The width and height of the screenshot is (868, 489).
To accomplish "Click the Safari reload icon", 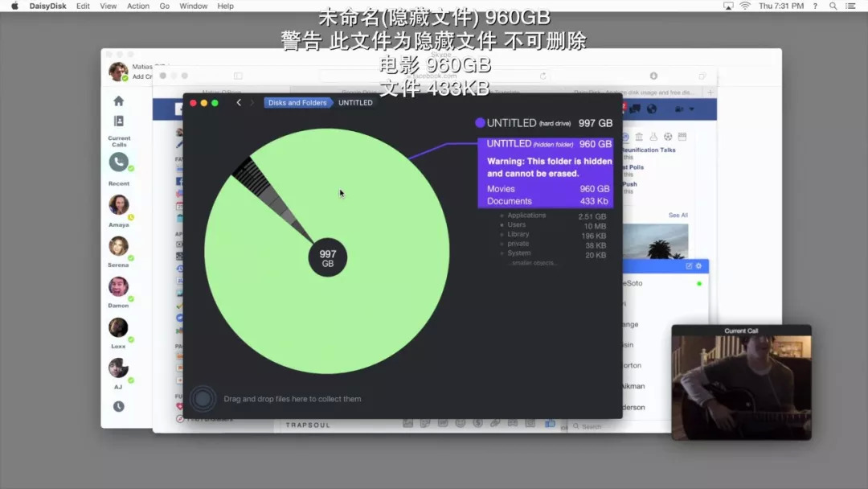I will point(543,76).
